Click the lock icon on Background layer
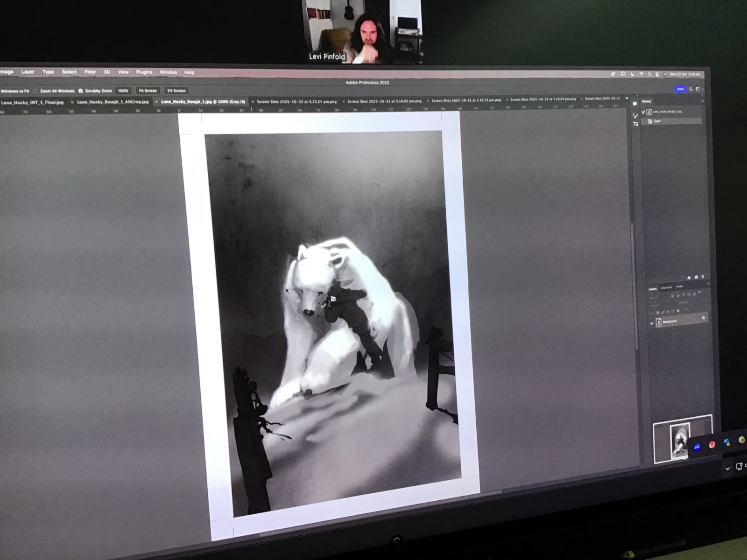747x560 pixels. 703,318
